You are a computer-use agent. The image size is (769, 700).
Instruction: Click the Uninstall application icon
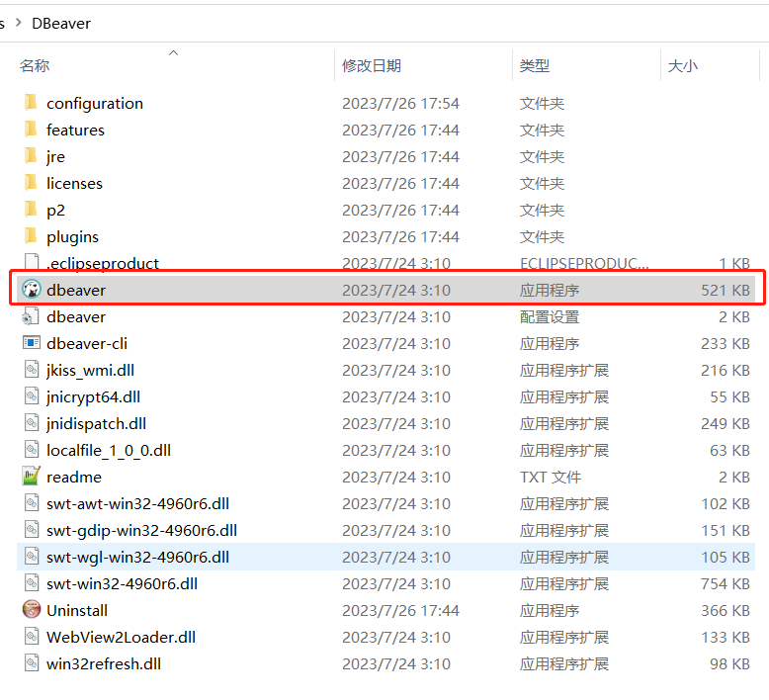point(32,610)
